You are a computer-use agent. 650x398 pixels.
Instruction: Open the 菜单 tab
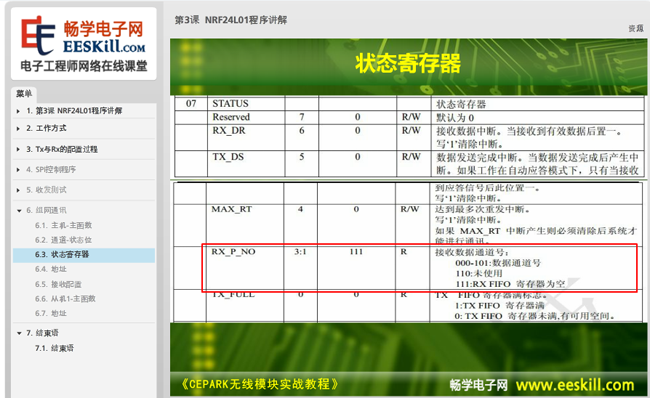24,94
